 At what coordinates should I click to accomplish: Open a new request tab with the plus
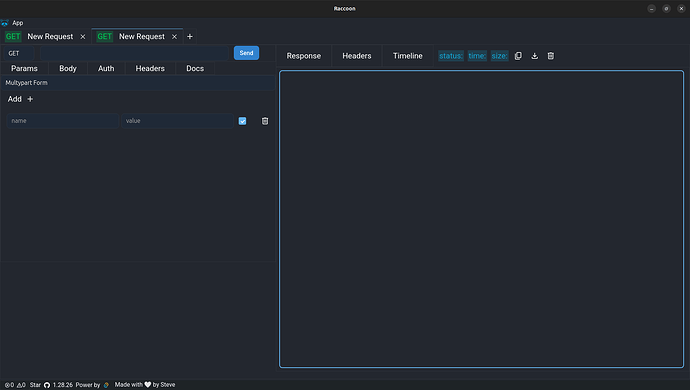point(190,37)
